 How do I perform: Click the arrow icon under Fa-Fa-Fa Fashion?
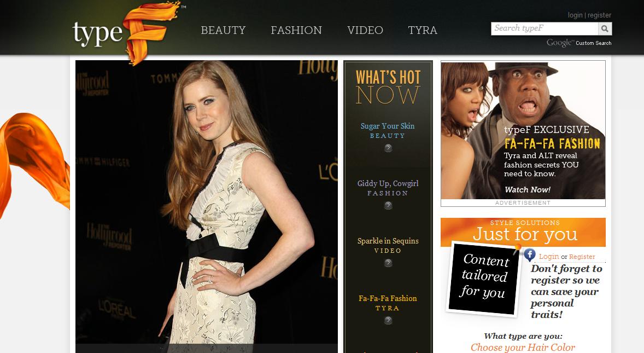click(x=388, y=321)
